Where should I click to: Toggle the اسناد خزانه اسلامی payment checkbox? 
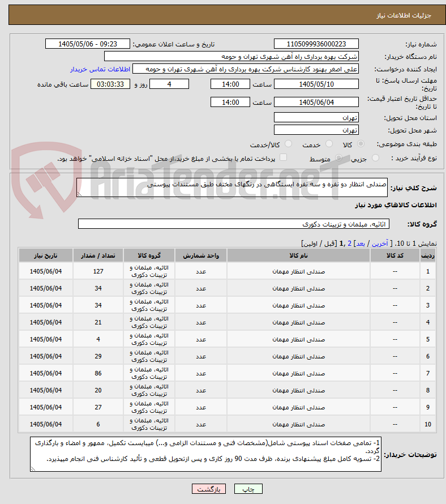tap(283, 157)
